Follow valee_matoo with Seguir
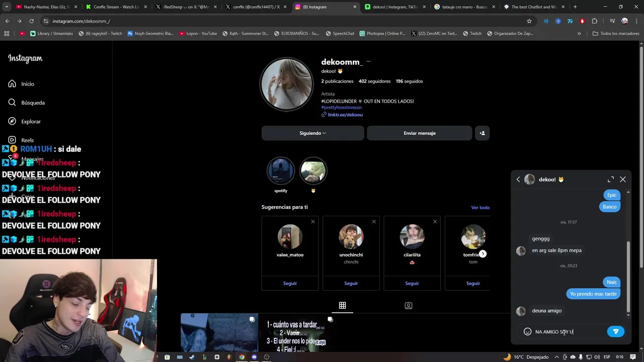644x362 pixels. pyautogui.click(x=290, y=283)
